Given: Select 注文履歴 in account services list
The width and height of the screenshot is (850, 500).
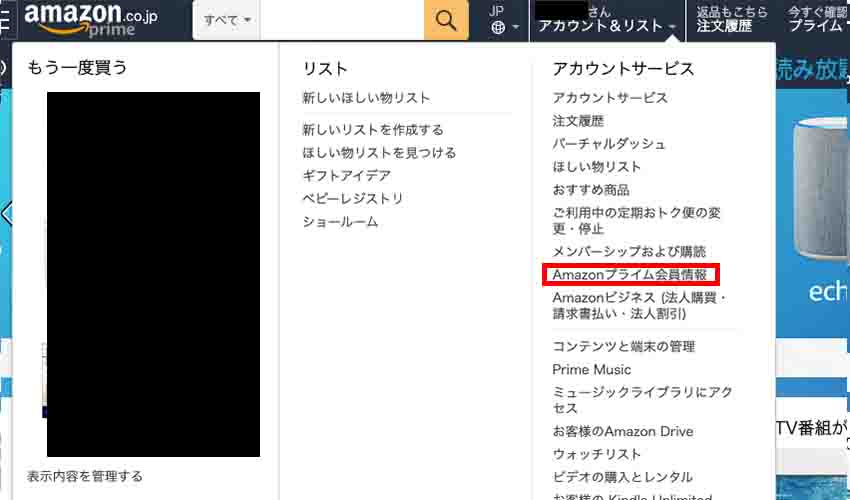Looking at the screenshot, I should pyautogui.click(x=578, y=121).
